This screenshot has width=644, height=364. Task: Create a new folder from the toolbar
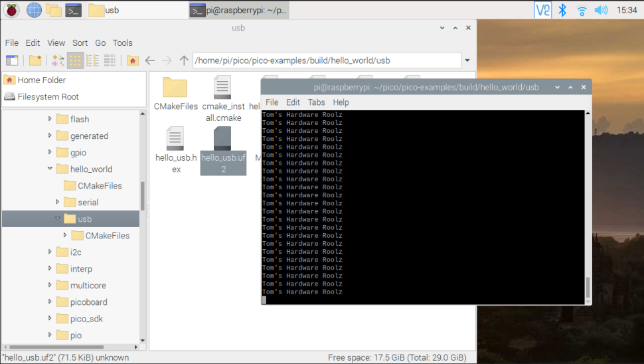pyautogui.click(x=35, y=60)
